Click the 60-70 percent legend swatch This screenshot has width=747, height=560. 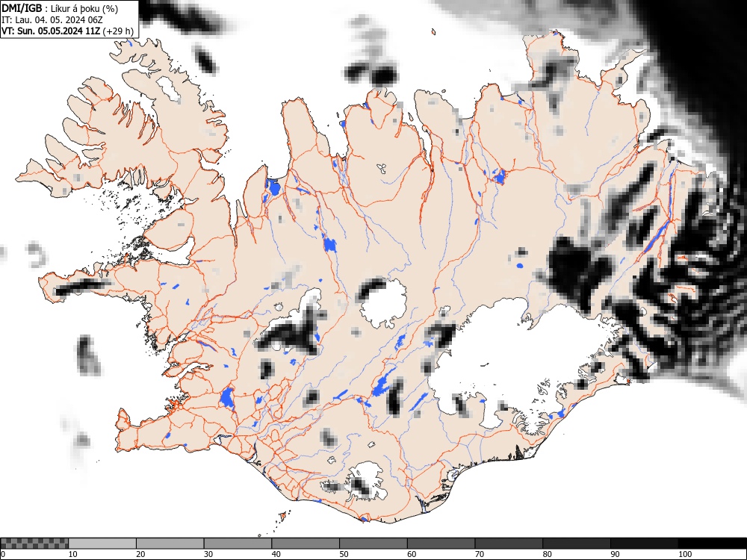coord(441,544)
